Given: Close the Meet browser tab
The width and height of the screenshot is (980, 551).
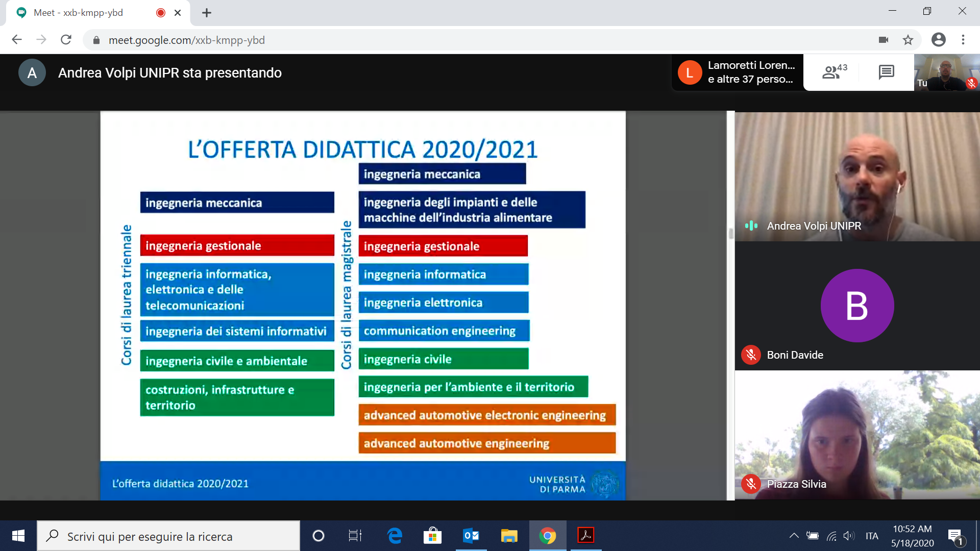Looking at the screenshot, I should 178,13.
